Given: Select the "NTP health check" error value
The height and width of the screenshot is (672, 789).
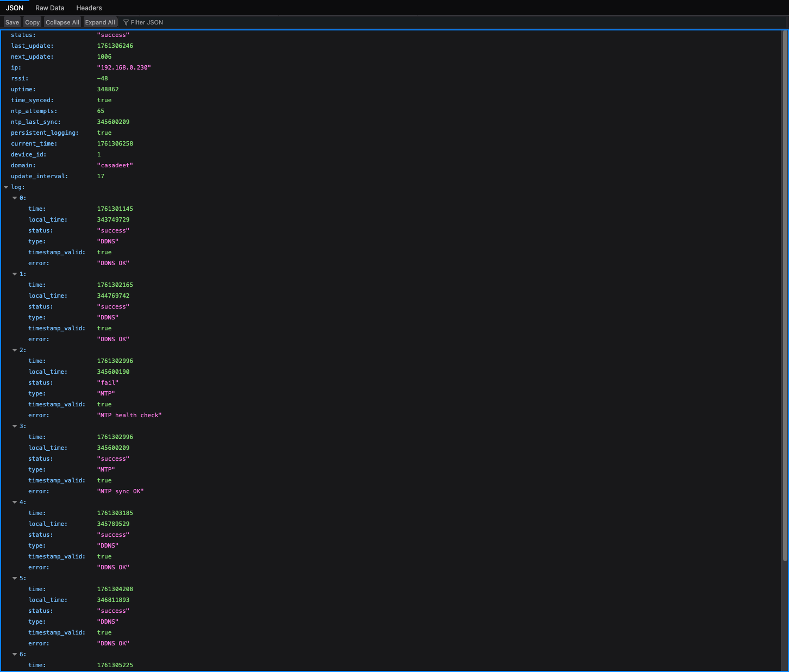Looking at the screenshot, I should 129,415.
